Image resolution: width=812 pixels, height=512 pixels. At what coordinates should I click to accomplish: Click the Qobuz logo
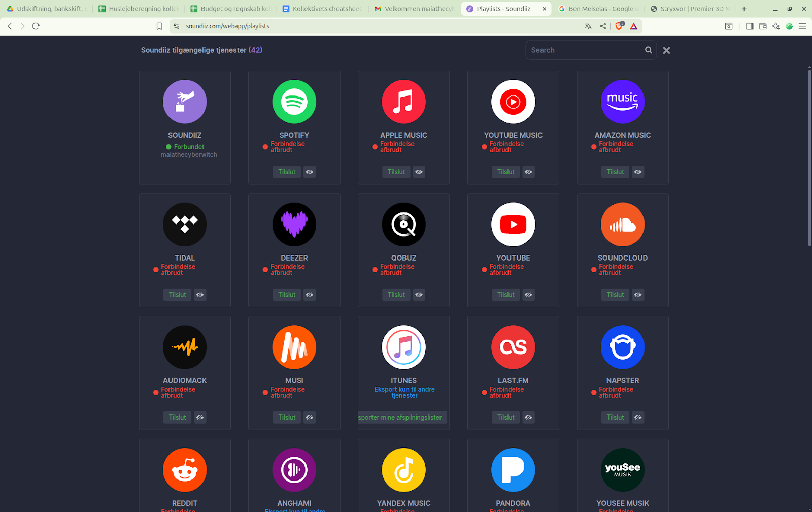point(403,224)
